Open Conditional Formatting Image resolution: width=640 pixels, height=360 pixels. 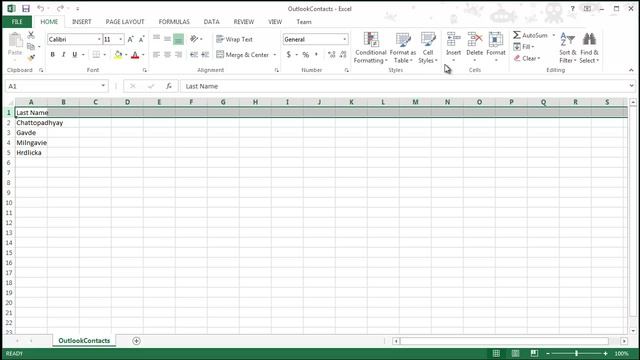371,48
